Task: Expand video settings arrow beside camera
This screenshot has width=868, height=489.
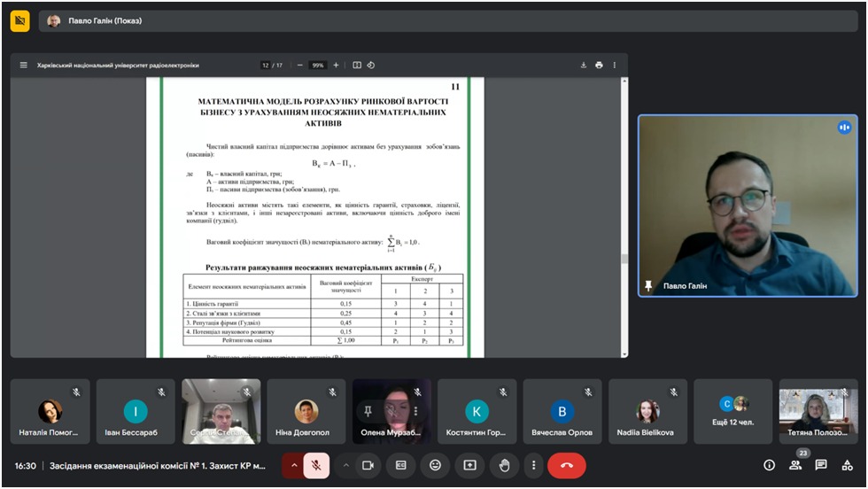Action: (x=345, y=465)
